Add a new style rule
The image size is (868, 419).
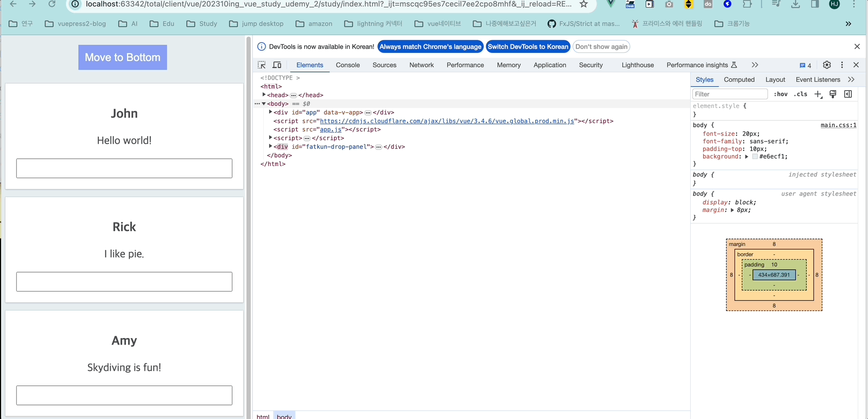pyautogui.click(x=818, y=94)
